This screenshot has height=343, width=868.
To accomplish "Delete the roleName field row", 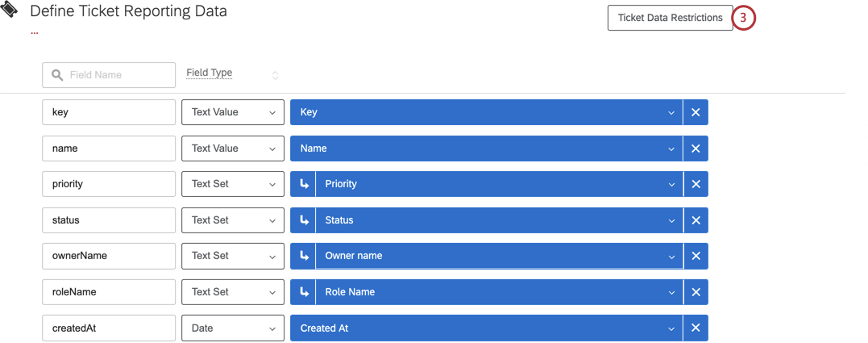I will tap(696, 292).
